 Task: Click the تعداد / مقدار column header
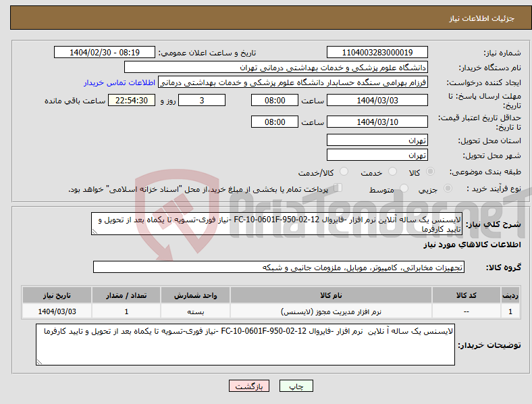click(126, 295)
